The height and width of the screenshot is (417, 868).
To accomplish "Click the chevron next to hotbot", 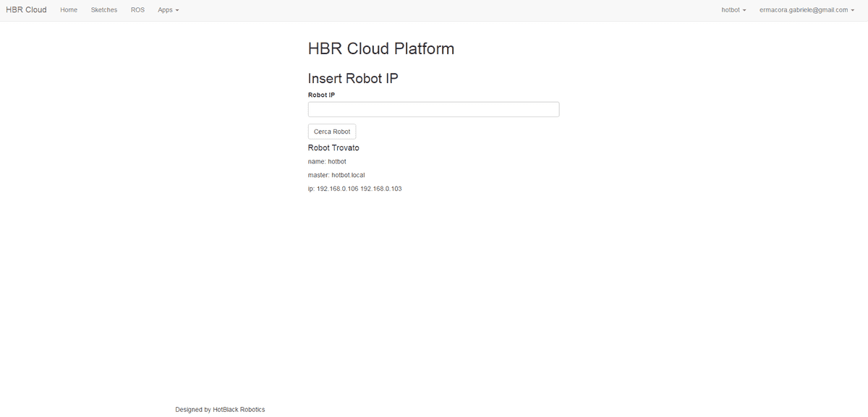I will coord(745,9).
